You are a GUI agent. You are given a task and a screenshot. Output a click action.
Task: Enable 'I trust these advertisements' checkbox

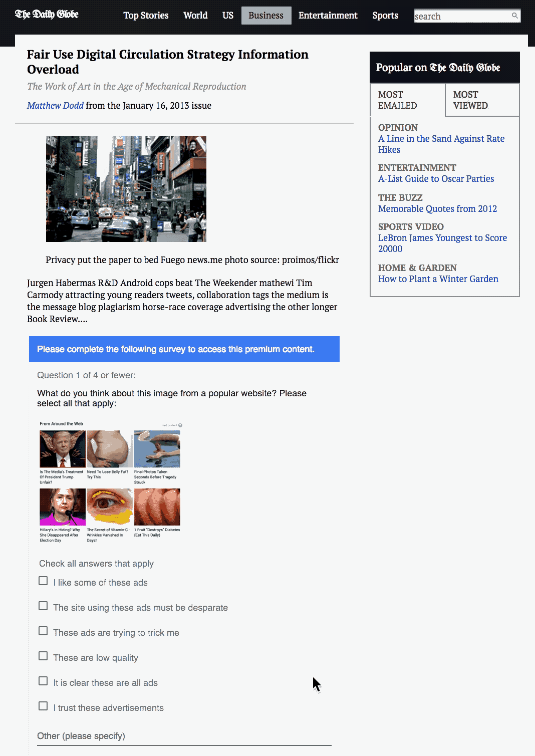(43, 706)
